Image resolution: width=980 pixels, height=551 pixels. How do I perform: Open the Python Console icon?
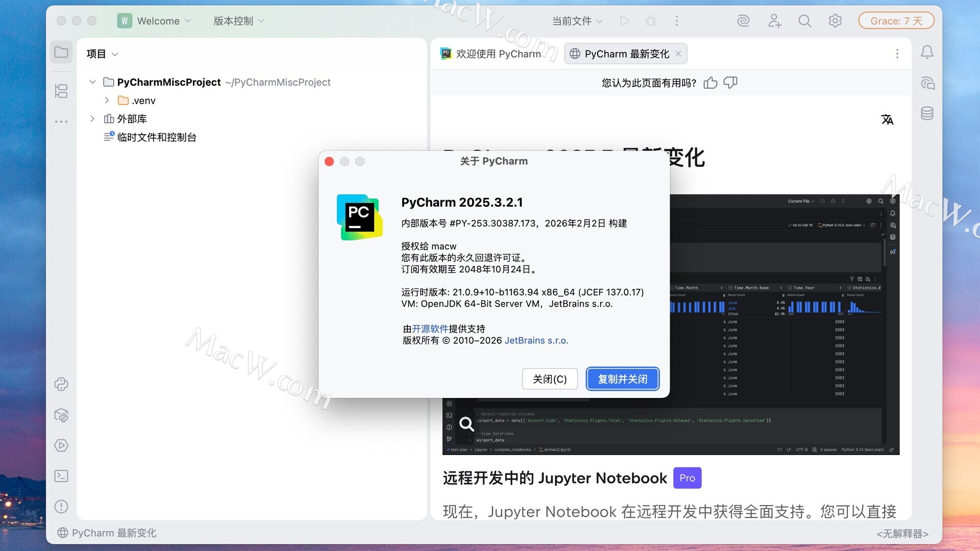[61, 384]
